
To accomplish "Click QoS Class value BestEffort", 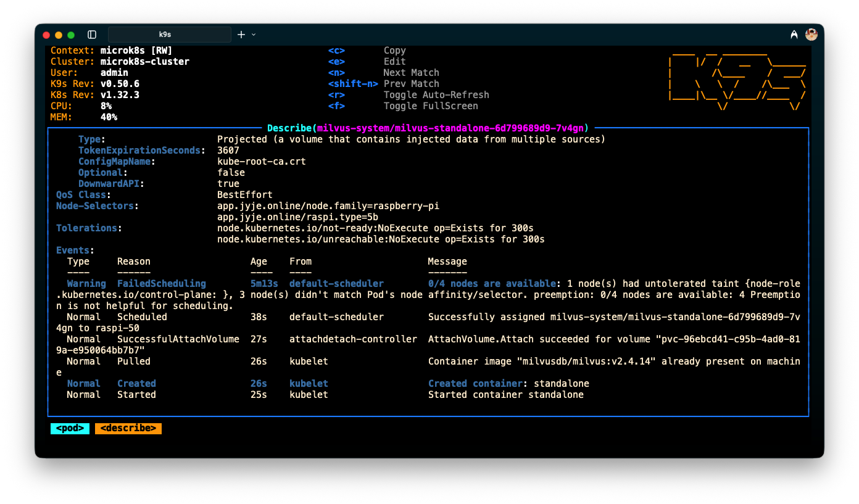I will (x=245, y=195).
